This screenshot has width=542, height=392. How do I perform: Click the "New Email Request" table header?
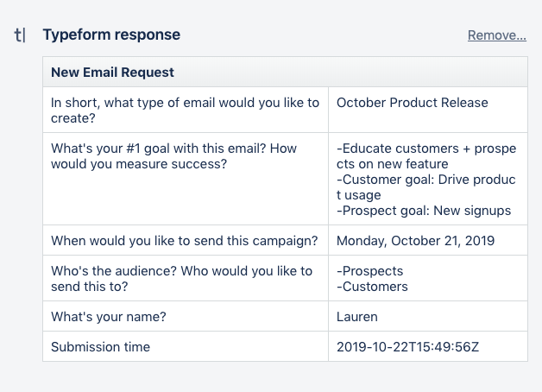pos(112,73)
